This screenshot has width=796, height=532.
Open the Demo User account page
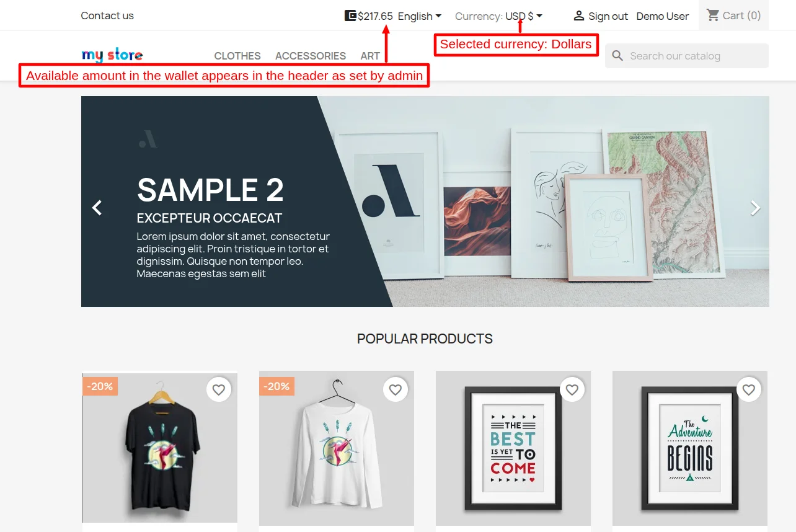(663, 16)
